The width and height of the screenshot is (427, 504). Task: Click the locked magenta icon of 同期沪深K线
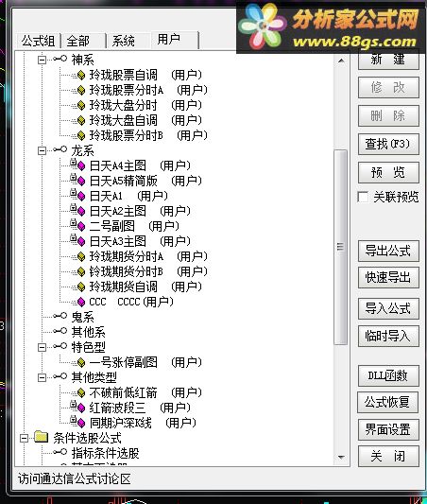point(78,422)
